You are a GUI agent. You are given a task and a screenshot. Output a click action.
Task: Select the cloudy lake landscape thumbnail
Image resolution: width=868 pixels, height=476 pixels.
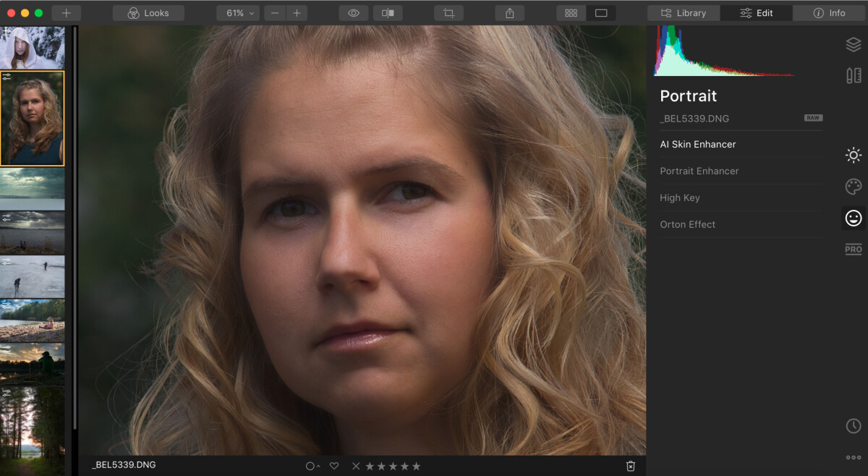point(33,188)
